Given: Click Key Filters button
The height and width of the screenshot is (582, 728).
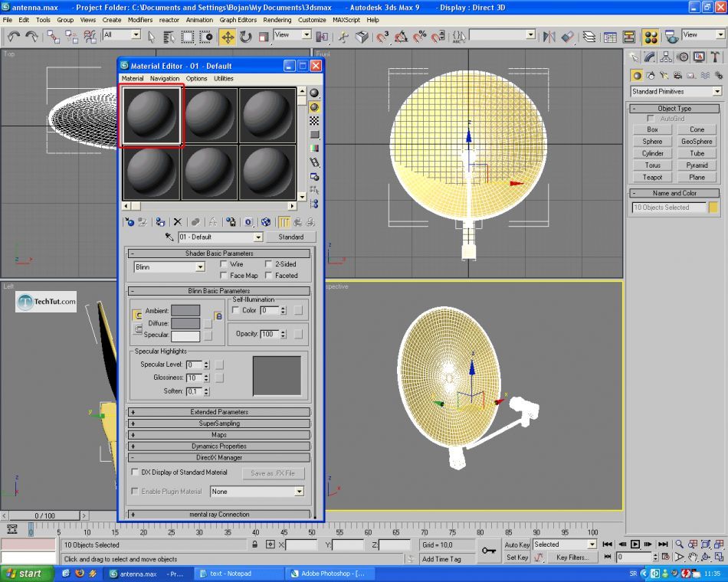Looking at the screenshot, I should pos(572,557).
